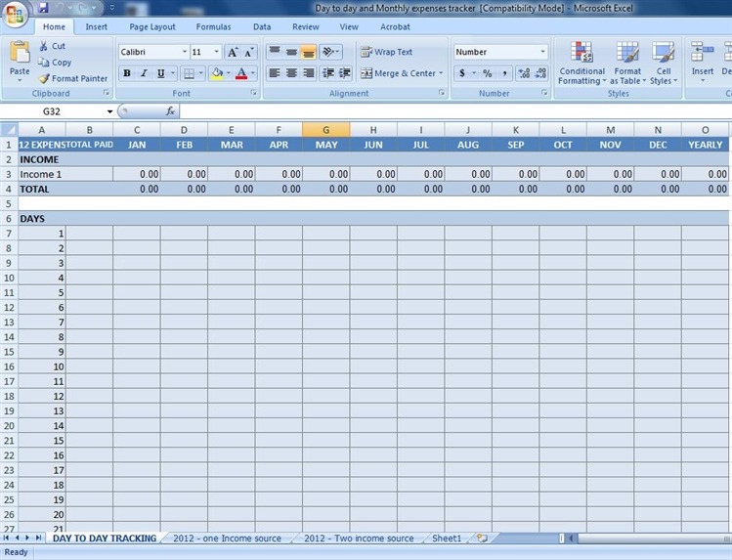Toggle Wrap Text
The image size is (732, 560).
386,52
